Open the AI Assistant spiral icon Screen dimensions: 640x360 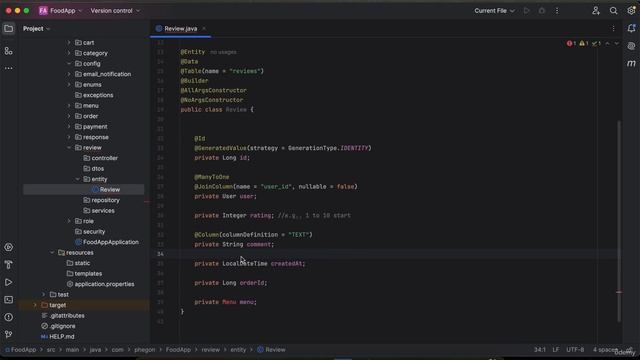click(631, 46)
